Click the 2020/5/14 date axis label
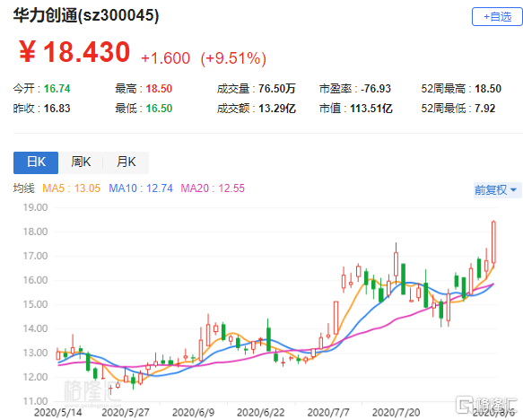Image resolution: width=523 pixels, height=420 pixels. tap(58, 413)
